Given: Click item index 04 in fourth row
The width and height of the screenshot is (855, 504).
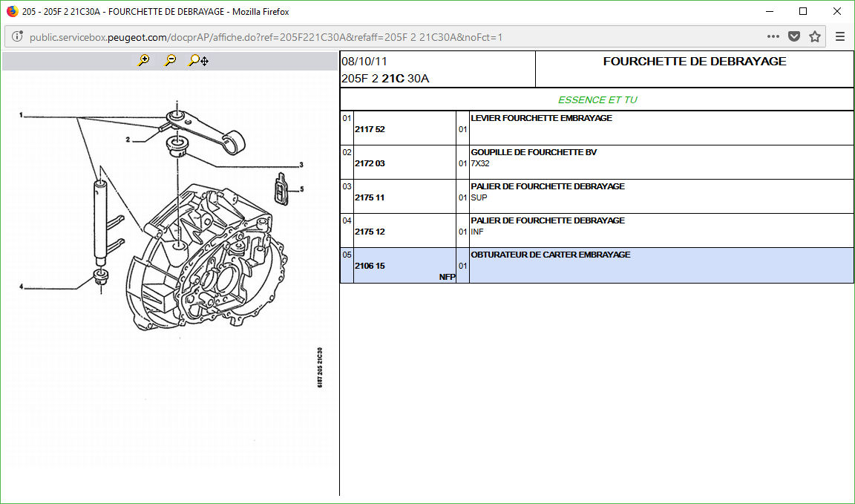Looking at the screenshot, I should click(347, 220).
